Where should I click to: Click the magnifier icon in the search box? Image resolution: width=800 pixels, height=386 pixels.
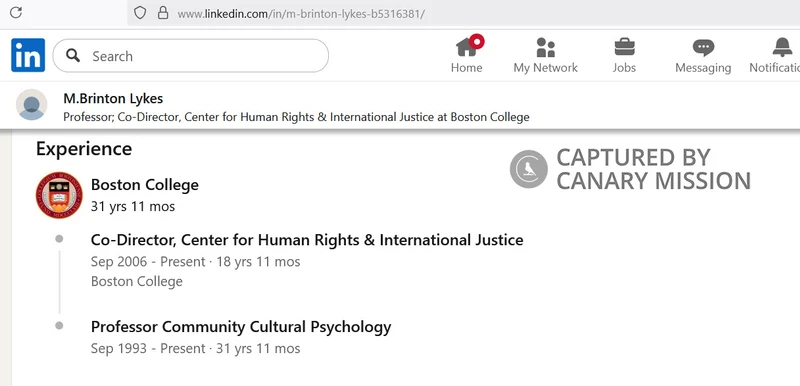click(73, 56)
